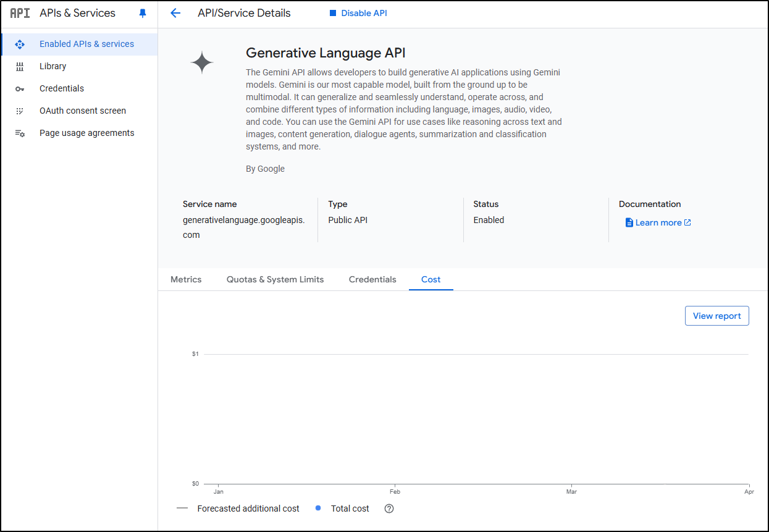
Task: Click the 'By Google' text
Action: 265,169
